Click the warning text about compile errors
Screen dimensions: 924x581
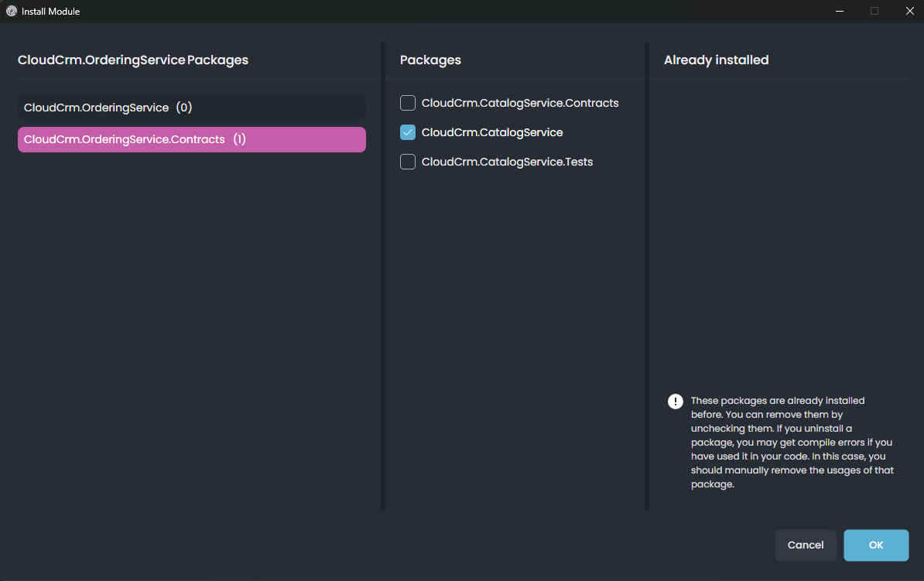(789, 442)
